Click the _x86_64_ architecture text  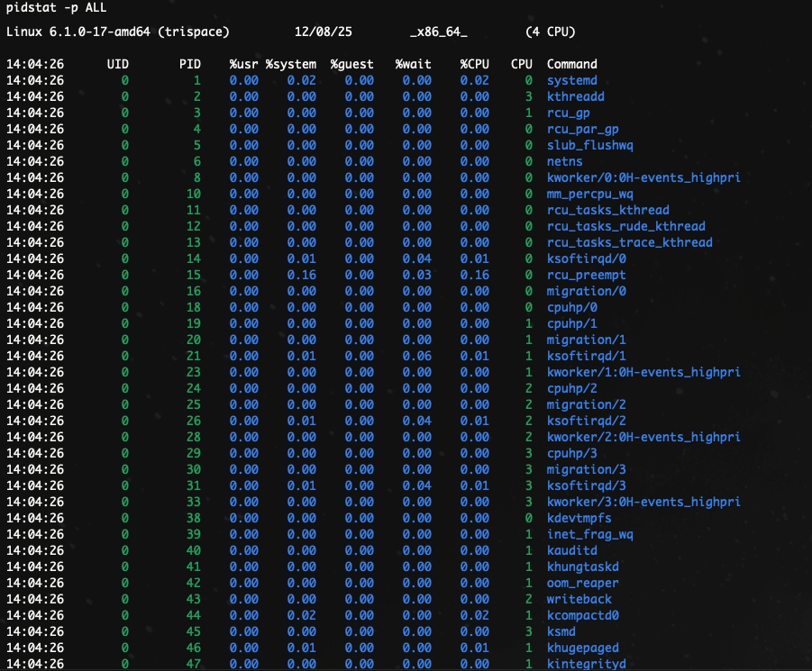point(438,32)
